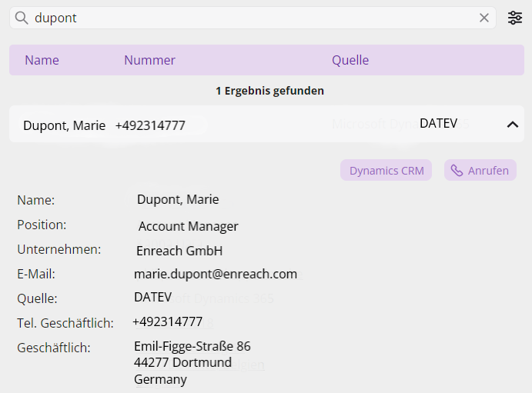
Task: Click the '1 Ergebnis gefunden' result count
Action: click(x=269, y=91)
